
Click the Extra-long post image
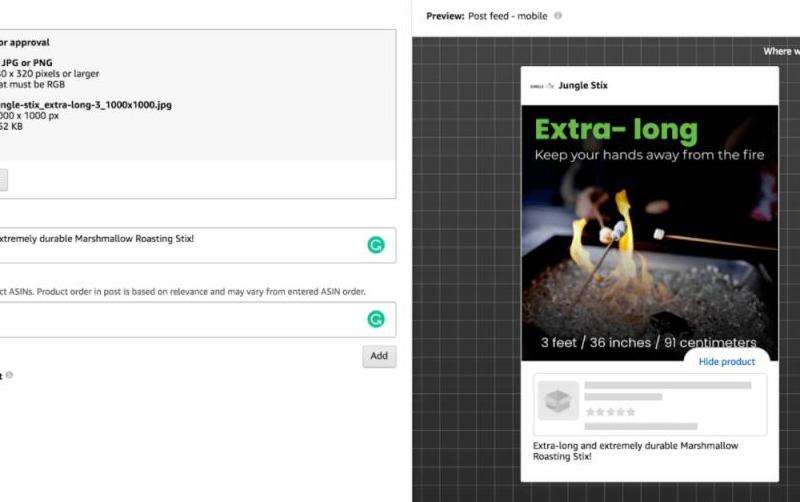coord(650,233)
